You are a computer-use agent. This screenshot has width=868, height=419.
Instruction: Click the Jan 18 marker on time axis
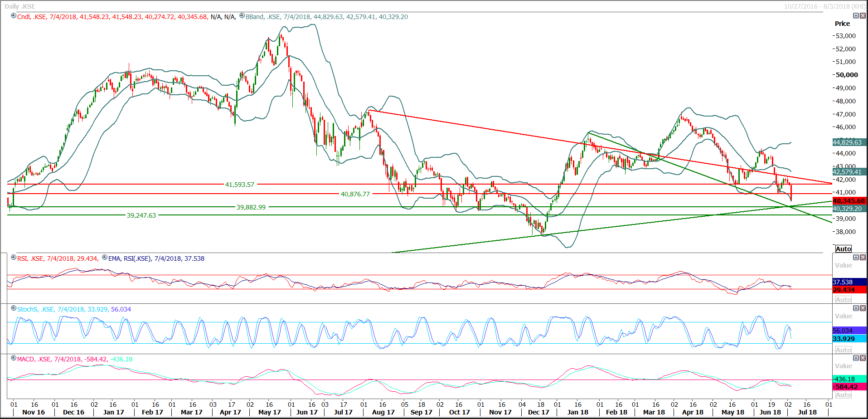point(578,412)
